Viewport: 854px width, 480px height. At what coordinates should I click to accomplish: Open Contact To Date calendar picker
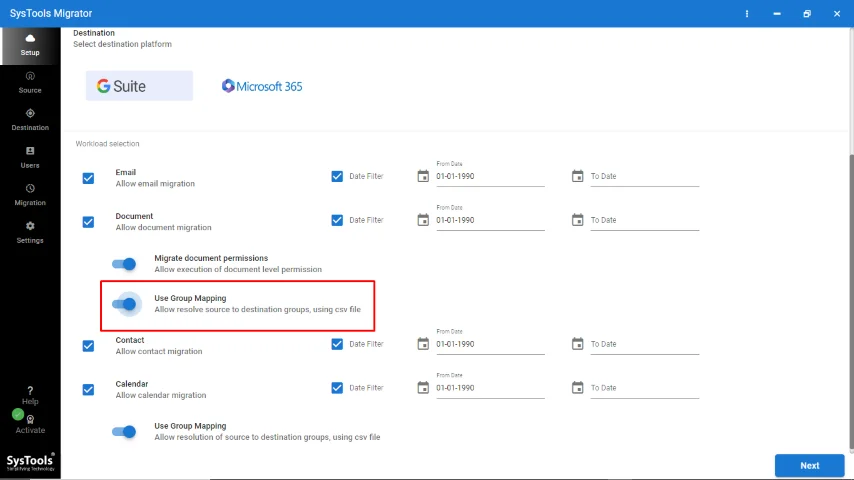[x=577, y=344]
